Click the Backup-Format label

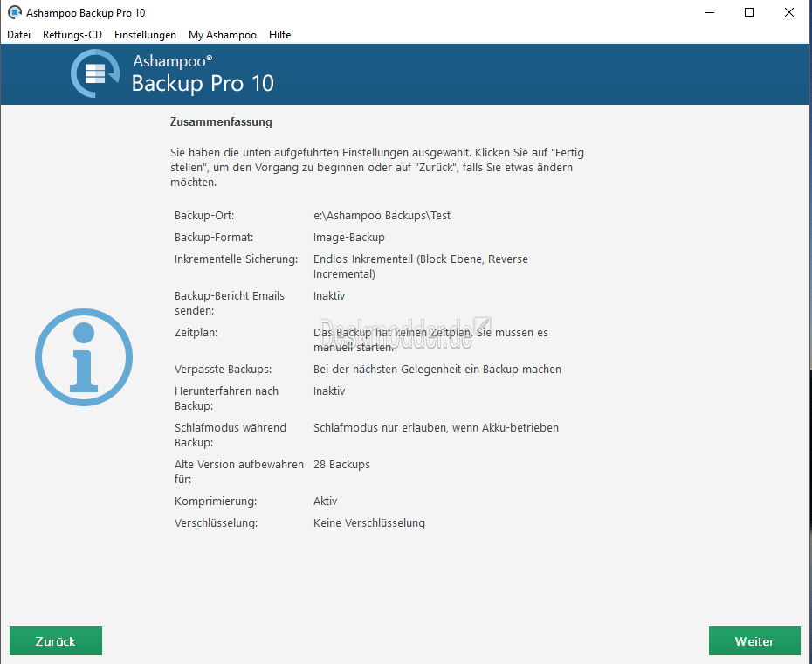pos(214,237)
